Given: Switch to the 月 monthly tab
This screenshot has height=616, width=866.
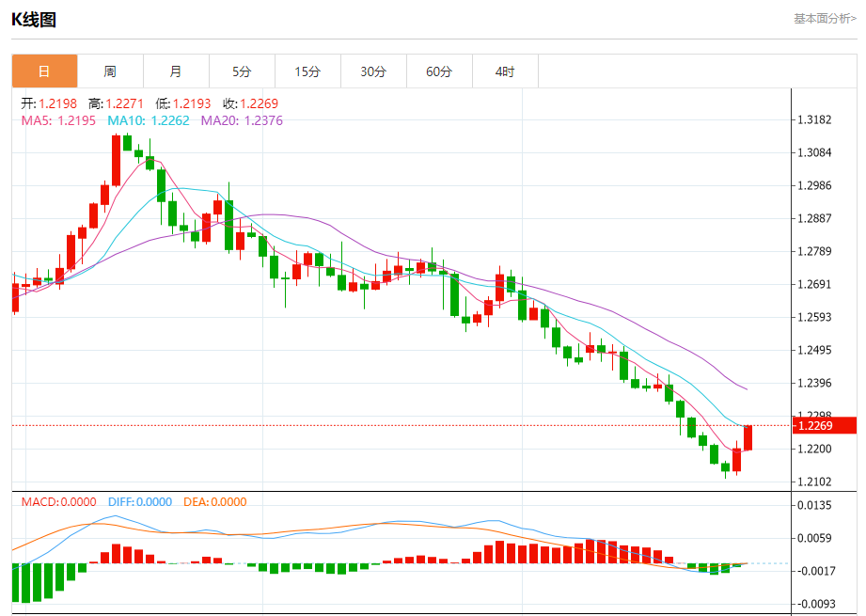Looking at the screenshot, I should click(176, 71).
